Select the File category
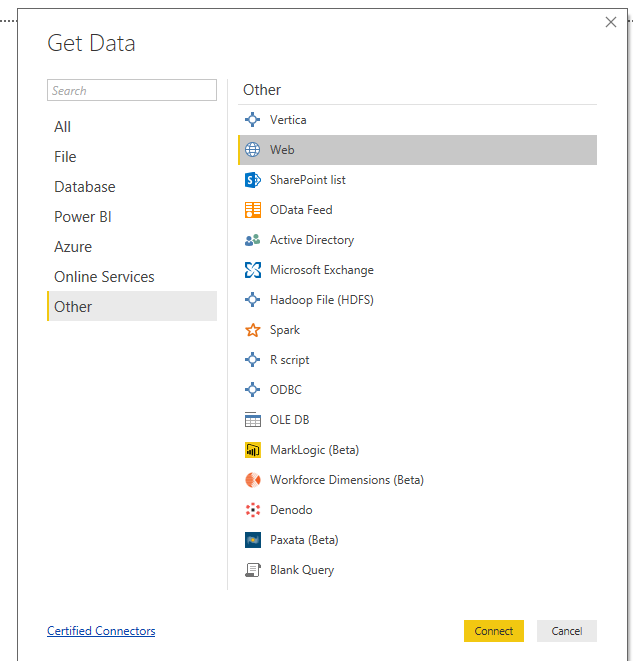This screenshot has width=633, height=661. (x=132, y=157)
